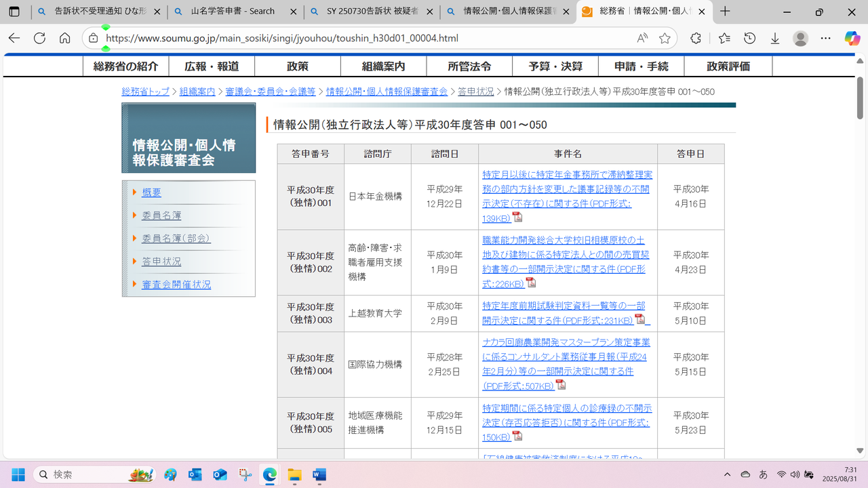This screenshot has width=868, height=488.
Task: Go back to the previous page
Action: point(14,39)
